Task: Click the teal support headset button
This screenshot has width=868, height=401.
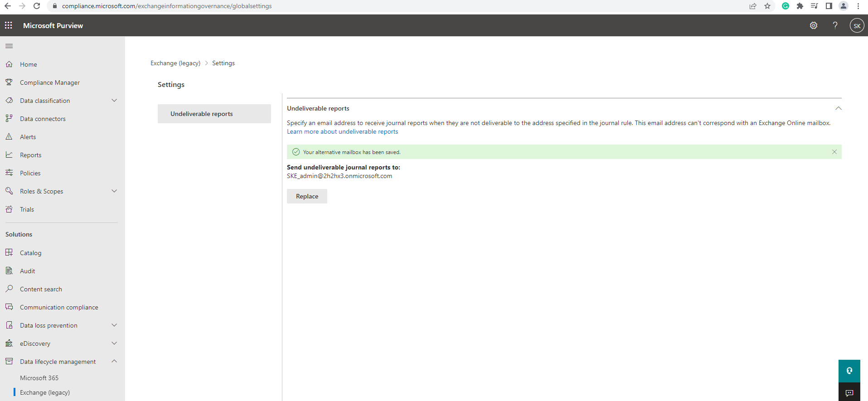Action: coord(849,371)
